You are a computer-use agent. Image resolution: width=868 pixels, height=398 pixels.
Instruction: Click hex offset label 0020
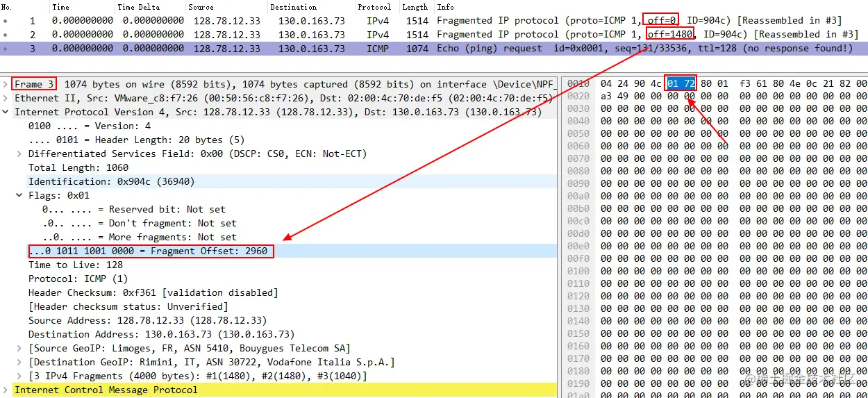click(578, 96)
